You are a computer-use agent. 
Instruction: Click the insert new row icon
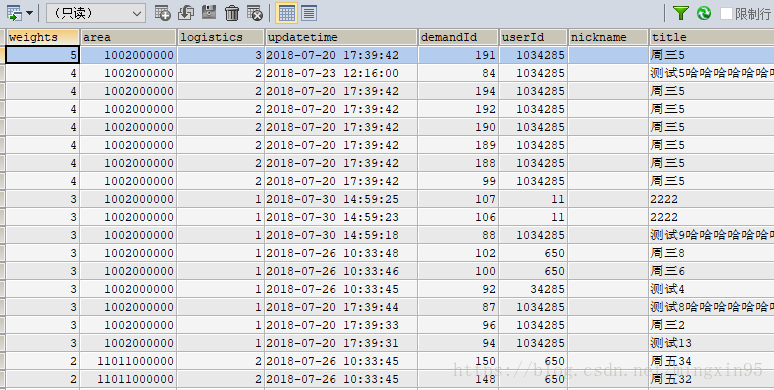tap(162, 13)
